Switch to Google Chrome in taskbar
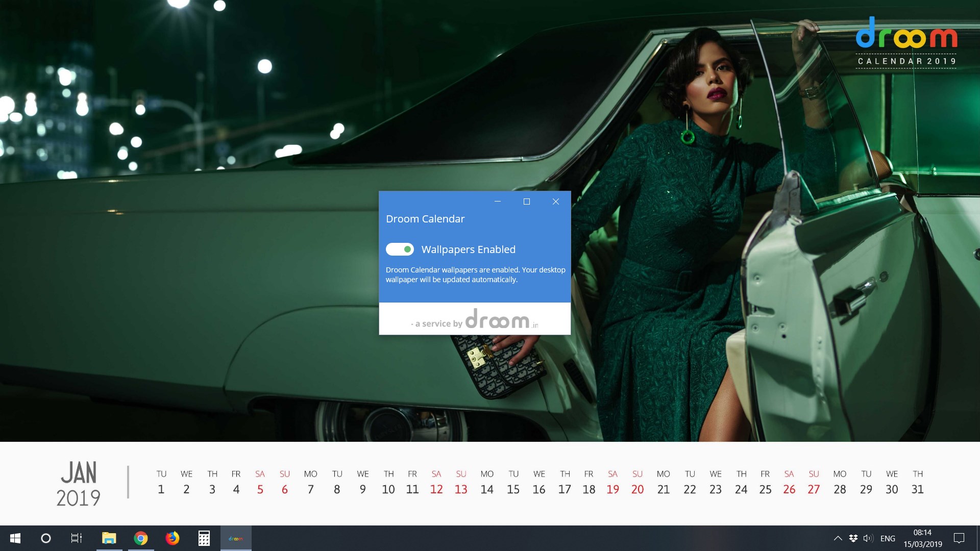This screenshot has height=551, width=980. click(141, 538)
